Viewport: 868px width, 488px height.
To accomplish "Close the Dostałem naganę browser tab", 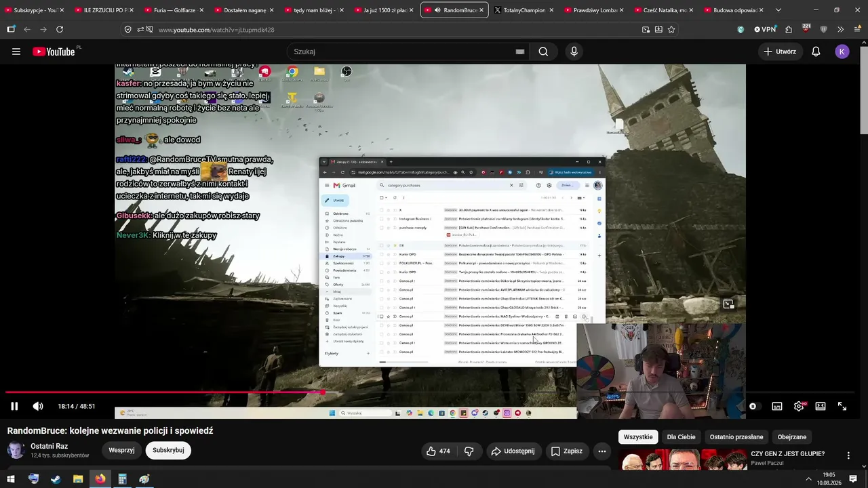I will click(271, 10).
